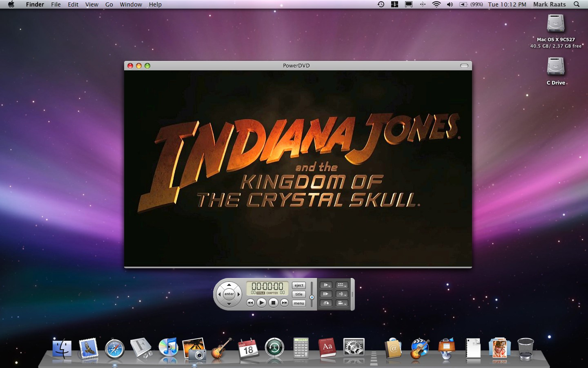
Task: Launch GarageBand guitar icon in the Dock
Action: coord(221,349)
